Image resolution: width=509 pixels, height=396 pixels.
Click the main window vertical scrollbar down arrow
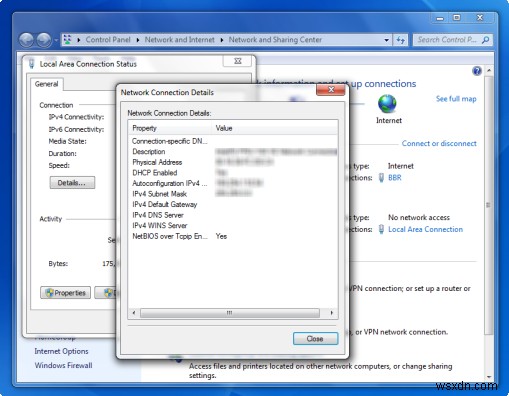pyautogui.click(x=489, y=377)
